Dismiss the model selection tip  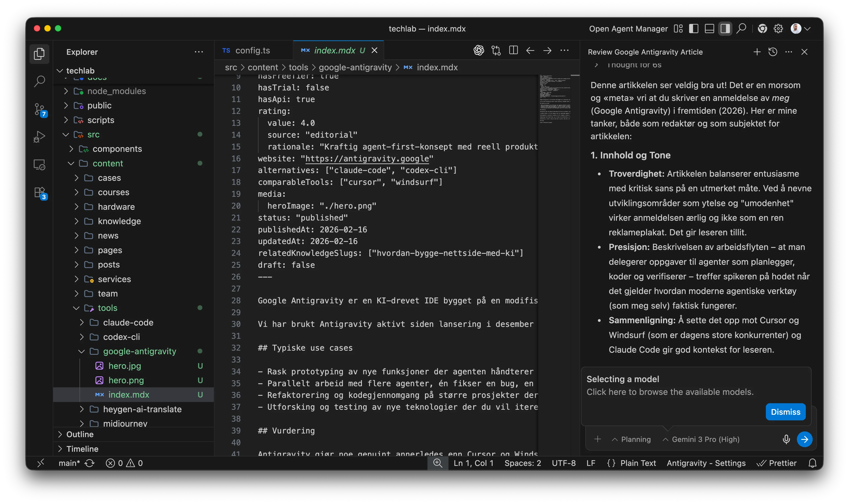pyautogui.click(x=785, y=412)
